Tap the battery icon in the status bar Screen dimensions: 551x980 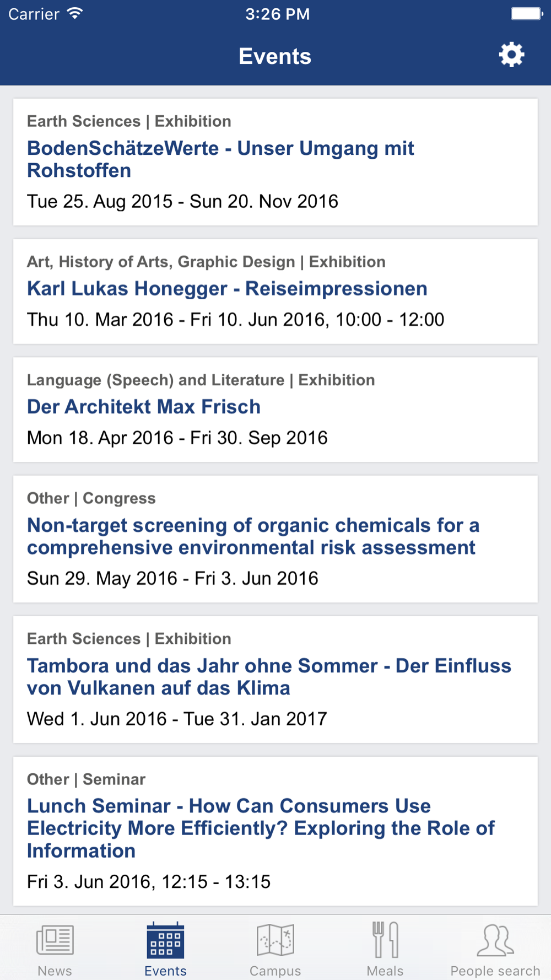click(x=527, y=14)
